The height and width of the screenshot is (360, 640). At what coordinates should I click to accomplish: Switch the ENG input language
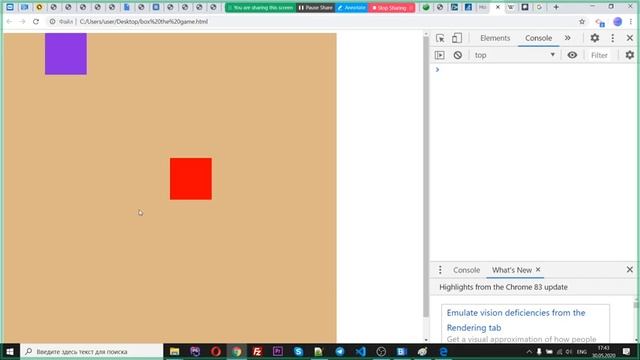(x=582, y=352)
